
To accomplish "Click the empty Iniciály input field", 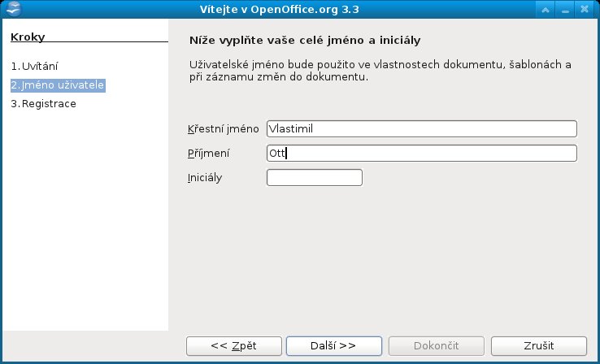I will (x=315, y=178).
